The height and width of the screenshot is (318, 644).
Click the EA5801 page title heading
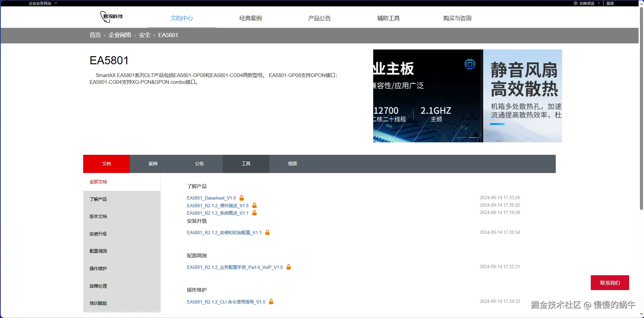click(109, 61)
